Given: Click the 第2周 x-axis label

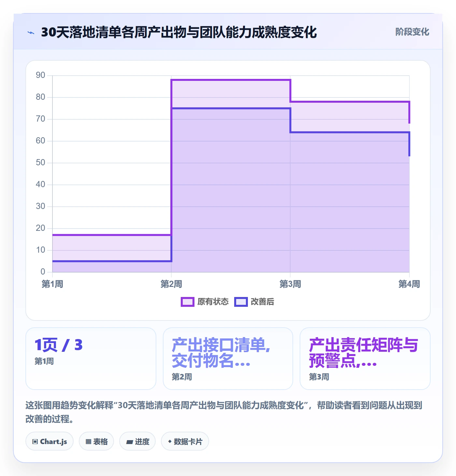Looking at the screenshot, I should (171, 284).
